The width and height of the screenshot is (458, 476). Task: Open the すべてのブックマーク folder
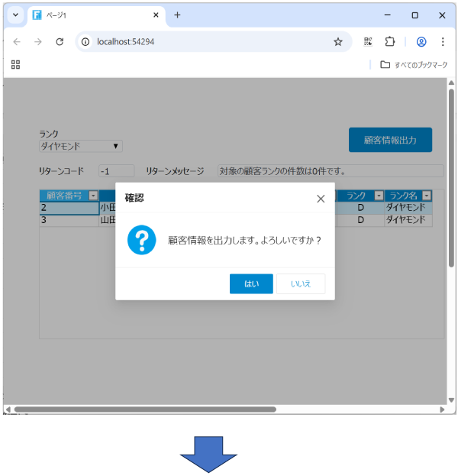(414, 65)
